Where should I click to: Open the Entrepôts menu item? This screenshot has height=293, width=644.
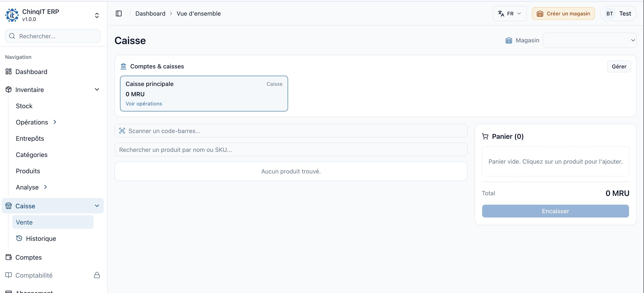30,139
